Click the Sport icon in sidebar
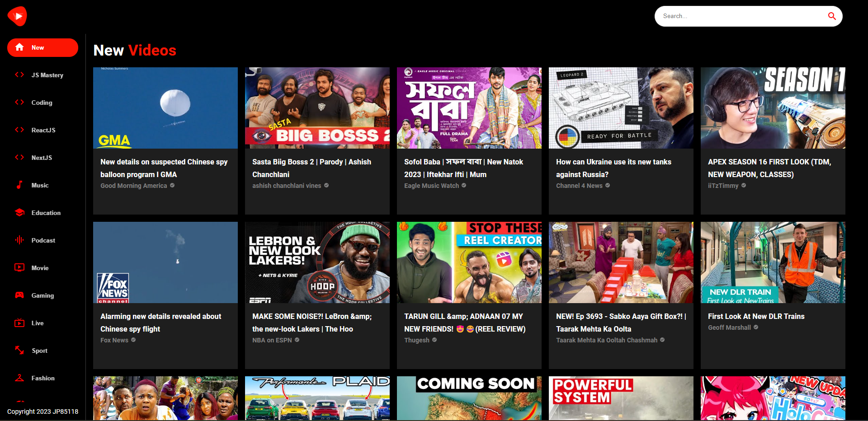This screenshot has height=421, width=868. click(x=19, y=351)
